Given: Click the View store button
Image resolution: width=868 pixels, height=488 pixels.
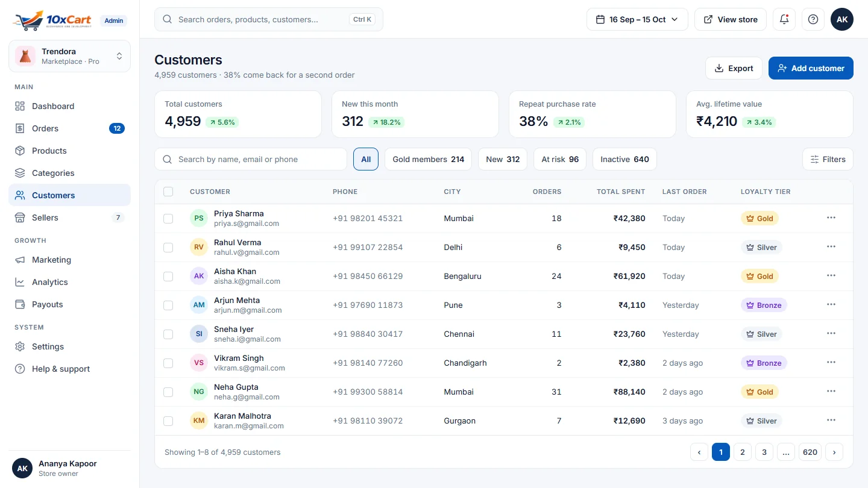Looking at the screenshot, I should pyautogui.click(x=731, y=19).
